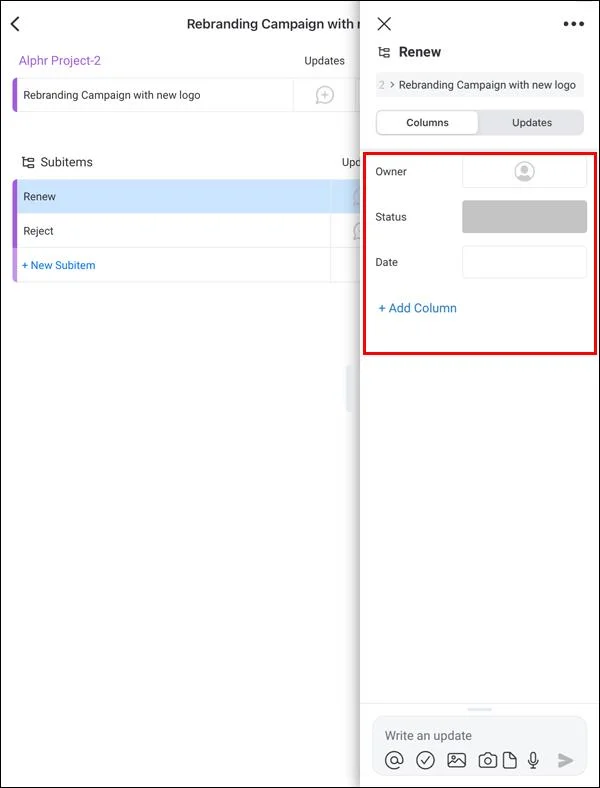Open the Rebranding Campaign with new logo item

[x=153, y=95]
